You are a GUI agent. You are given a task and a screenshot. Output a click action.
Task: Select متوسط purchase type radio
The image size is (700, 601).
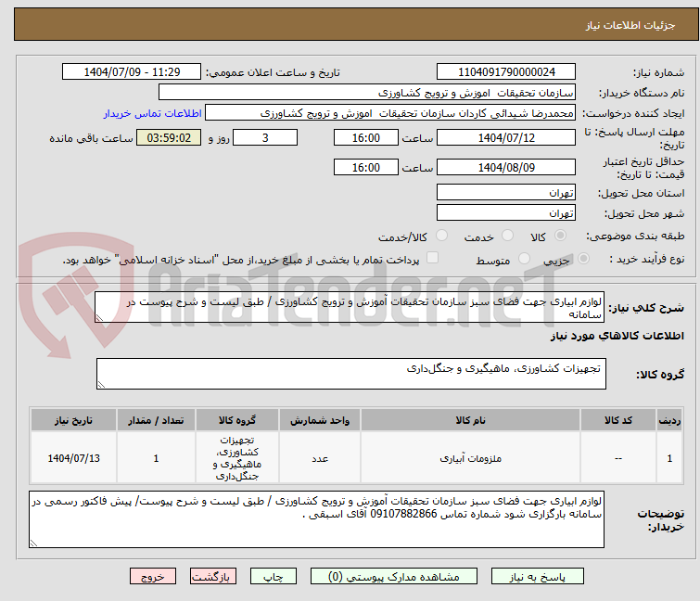526,260
